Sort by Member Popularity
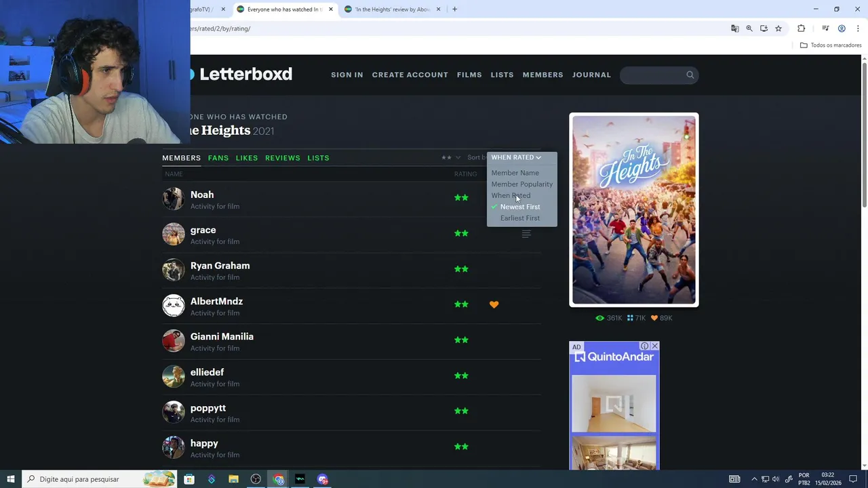Image resolution: width=868 pixels, height=488 pixels. pyautogui.click(x=521, y=184)
